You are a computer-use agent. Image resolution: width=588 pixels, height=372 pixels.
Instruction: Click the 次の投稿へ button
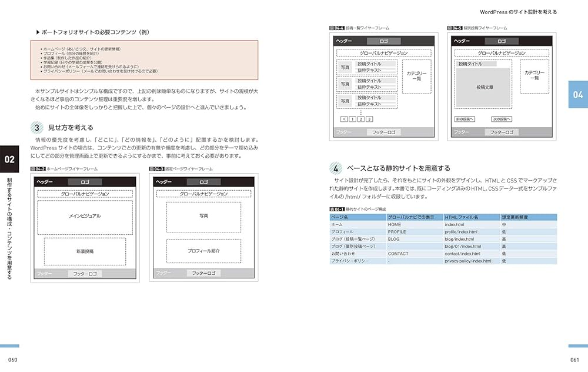(502, 119)
